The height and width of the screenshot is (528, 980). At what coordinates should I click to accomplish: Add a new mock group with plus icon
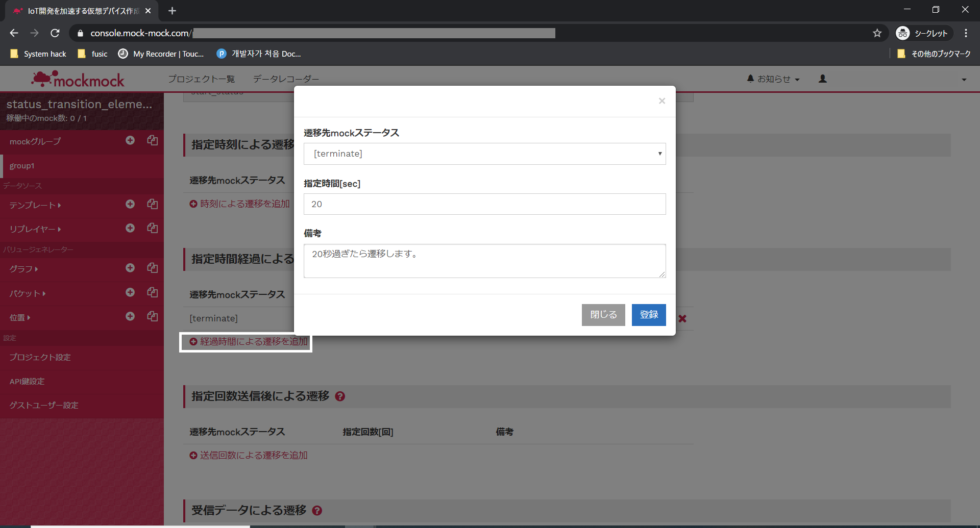pyautogui.click(x=130, y=140)
